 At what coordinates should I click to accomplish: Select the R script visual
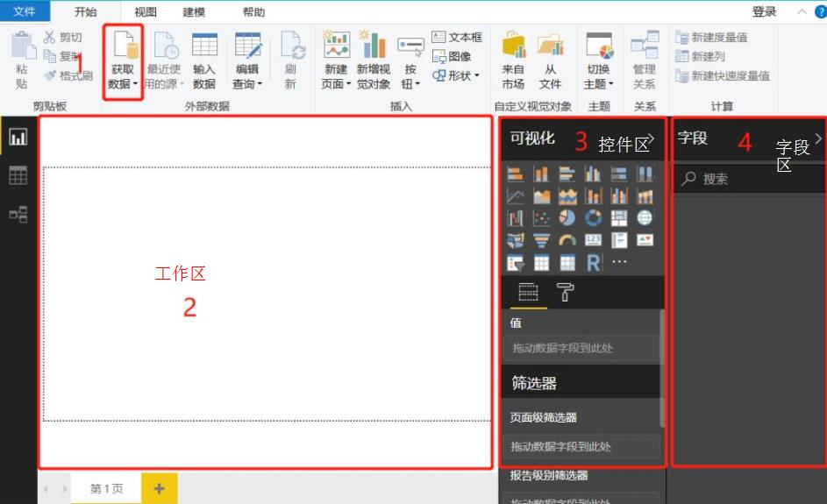point(593,263)
